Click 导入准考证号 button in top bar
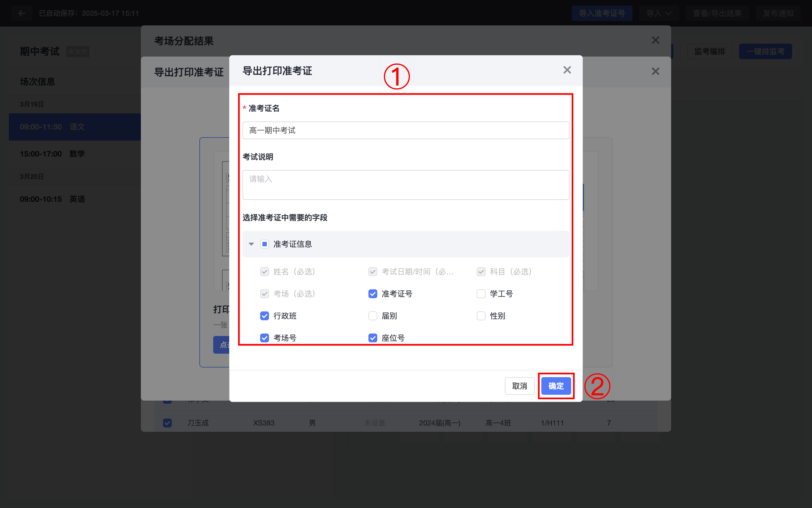Screen dimensions: 812x508 (x=602, y=14)
